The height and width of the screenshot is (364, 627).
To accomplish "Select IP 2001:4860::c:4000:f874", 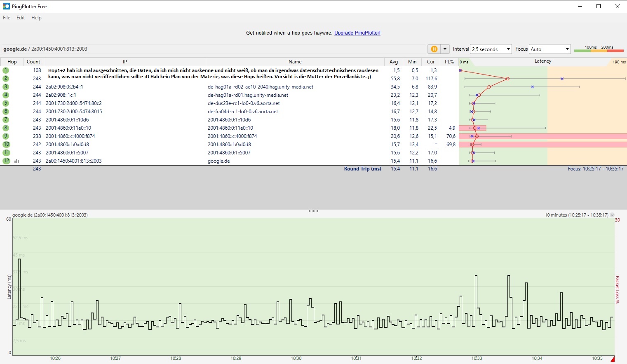I will point(70,136).
